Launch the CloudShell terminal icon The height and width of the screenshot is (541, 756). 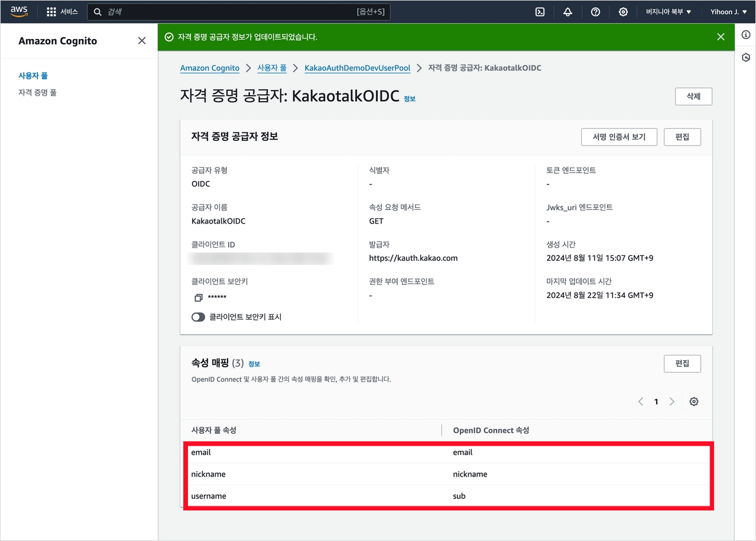540,12
